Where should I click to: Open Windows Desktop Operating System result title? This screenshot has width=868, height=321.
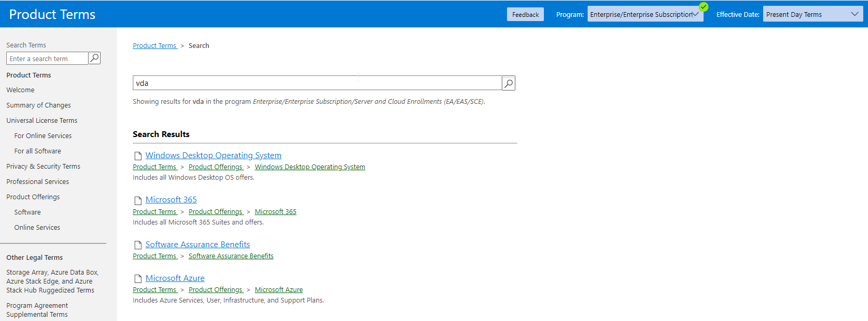point(213,155)
